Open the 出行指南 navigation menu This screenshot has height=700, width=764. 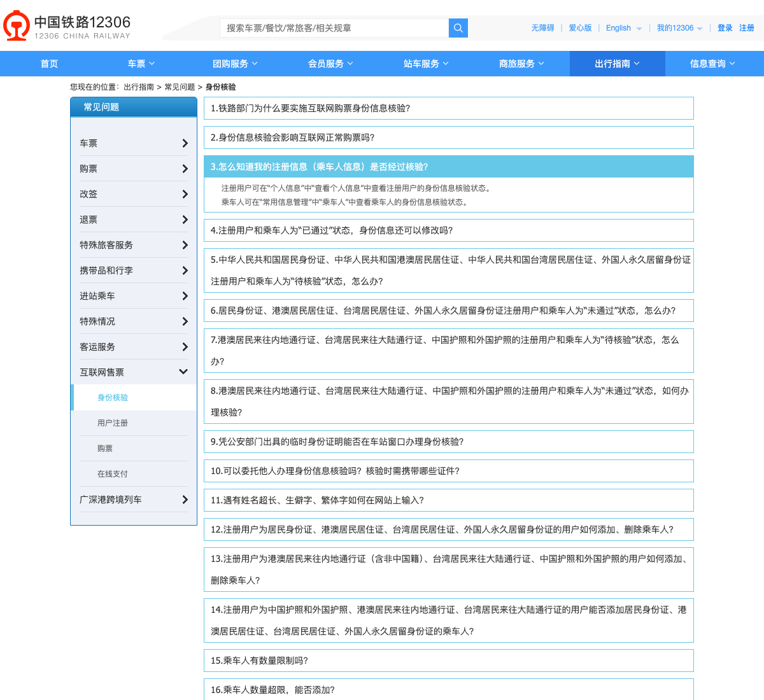(618, 64)
